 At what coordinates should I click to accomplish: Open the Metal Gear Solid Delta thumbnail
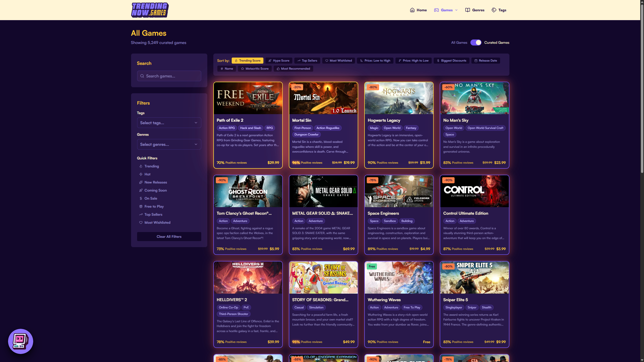pyautogui.click(x=324, y=191)
